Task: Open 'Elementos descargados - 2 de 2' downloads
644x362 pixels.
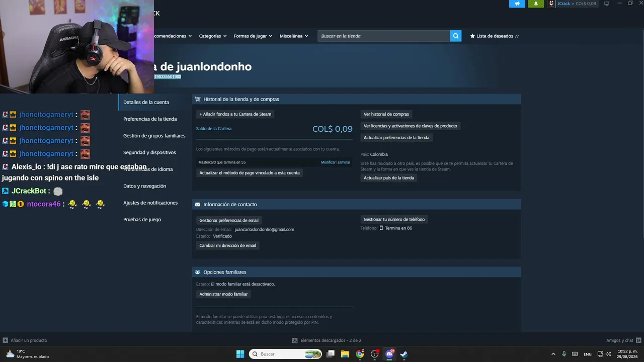Action: point(327,340)
